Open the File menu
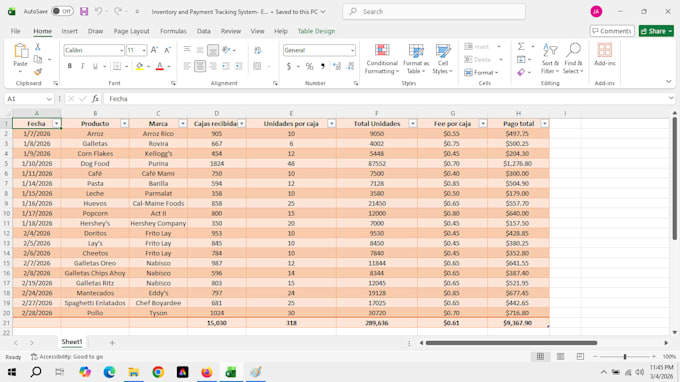The height and width of the screenshot is (382, 680). coord(16,31)
